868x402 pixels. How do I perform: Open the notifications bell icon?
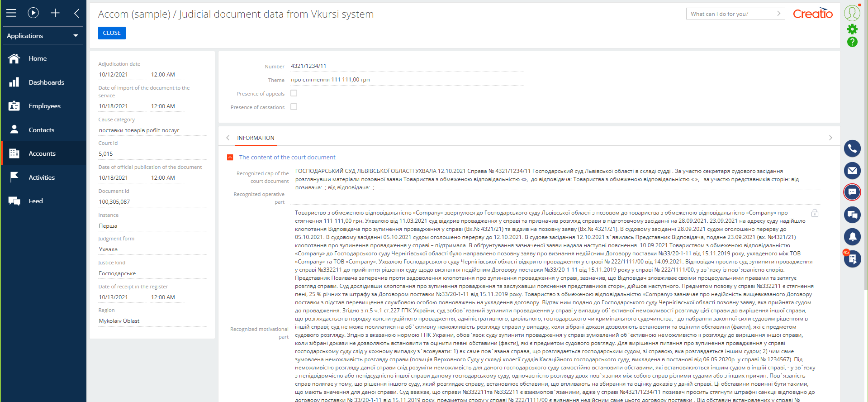click(852, 236)
